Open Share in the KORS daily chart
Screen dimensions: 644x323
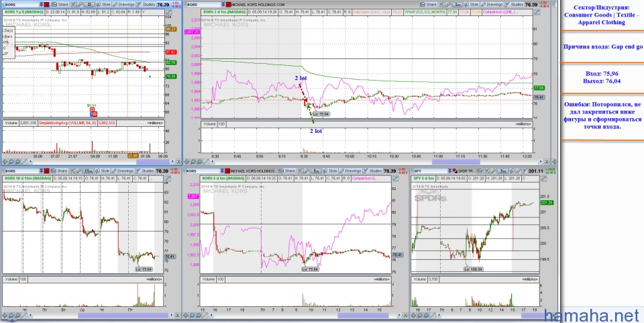pyautogui.click(x=60, y=5)
